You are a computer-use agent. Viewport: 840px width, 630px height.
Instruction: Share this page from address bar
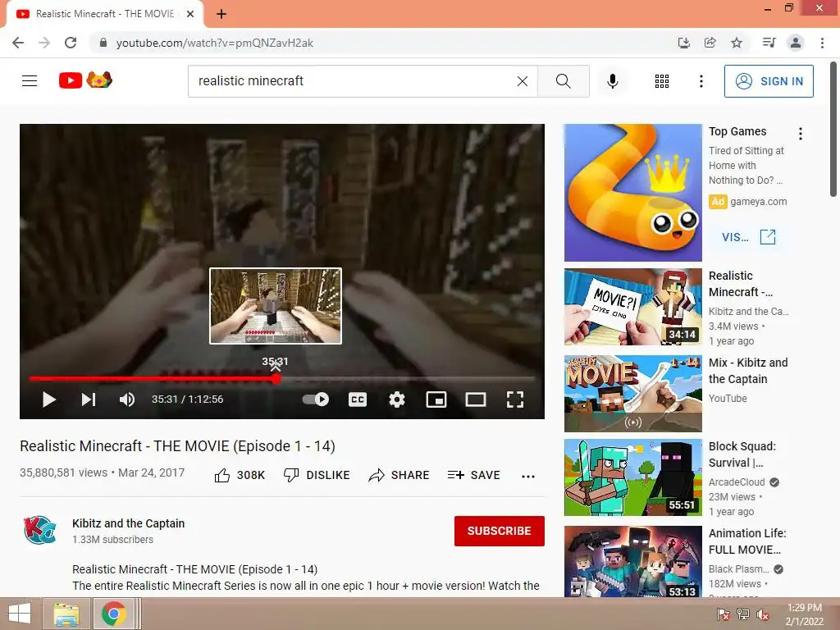710,43
